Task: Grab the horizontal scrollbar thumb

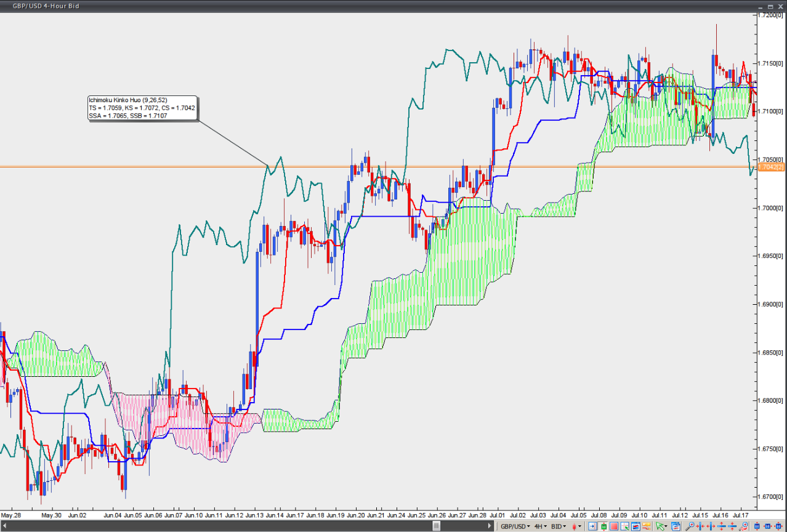Action: point(437,526)
